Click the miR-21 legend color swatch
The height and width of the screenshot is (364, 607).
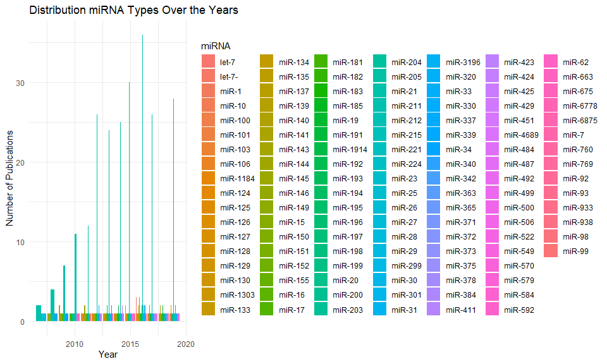[381, 91]
